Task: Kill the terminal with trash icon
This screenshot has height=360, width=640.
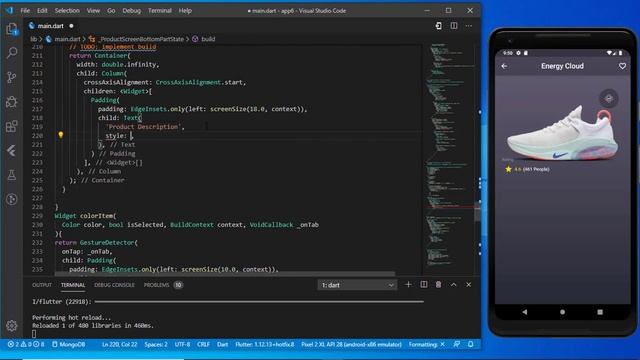Action: pos(438,284)
